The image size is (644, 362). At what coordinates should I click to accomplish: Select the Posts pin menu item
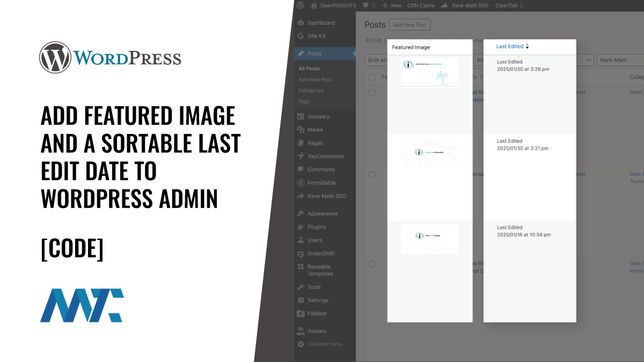point(324,54)
